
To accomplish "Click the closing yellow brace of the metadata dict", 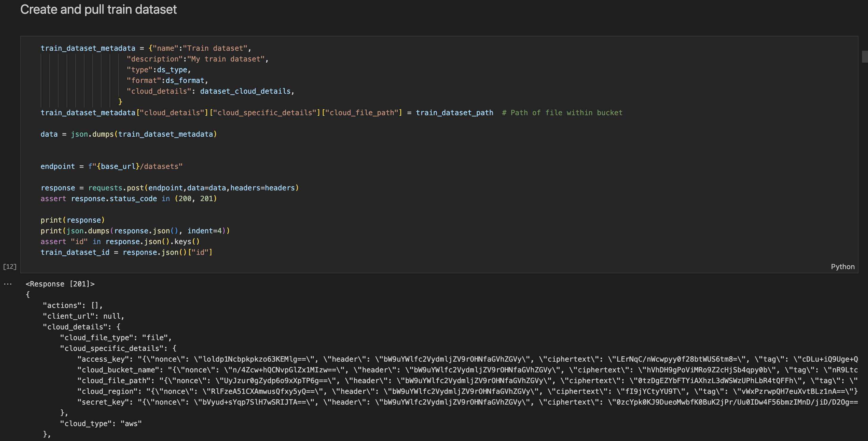I will (x=120, y=102).
